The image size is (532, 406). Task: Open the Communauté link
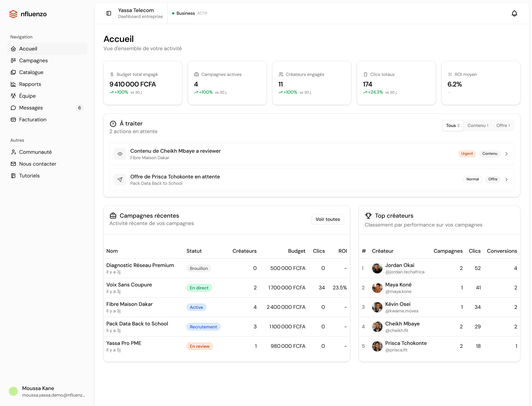[47, 152]
